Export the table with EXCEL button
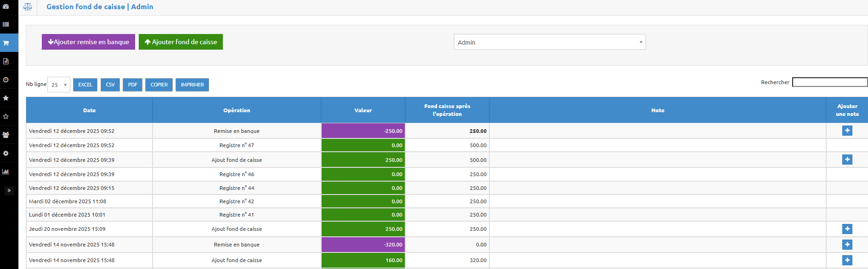 pos(85,85)
